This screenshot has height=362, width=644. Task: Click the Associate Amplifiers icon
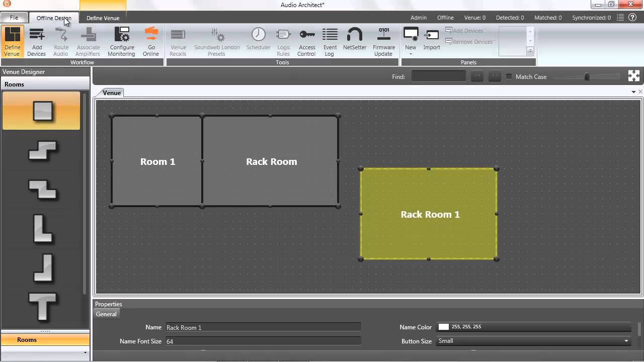(88, 42)
